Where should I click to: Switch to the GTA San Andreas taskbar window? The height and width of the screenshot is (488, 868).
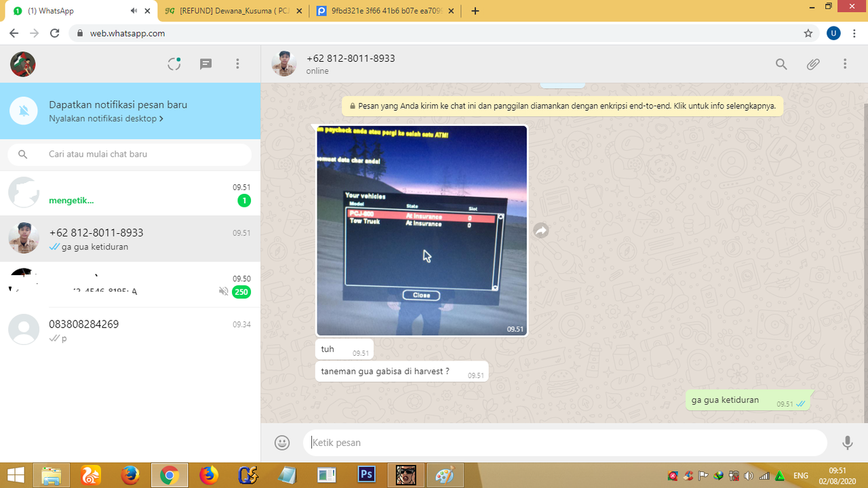[x=406, y=475]
